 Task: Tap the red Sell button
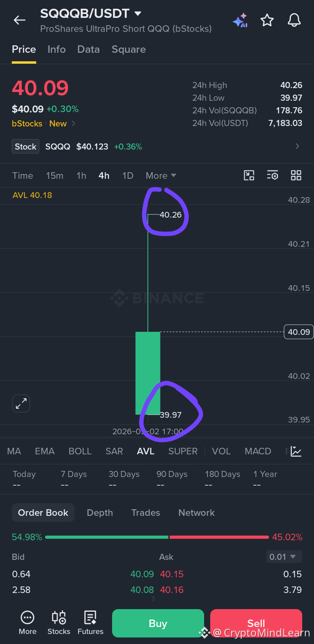[x=256, y=624]
